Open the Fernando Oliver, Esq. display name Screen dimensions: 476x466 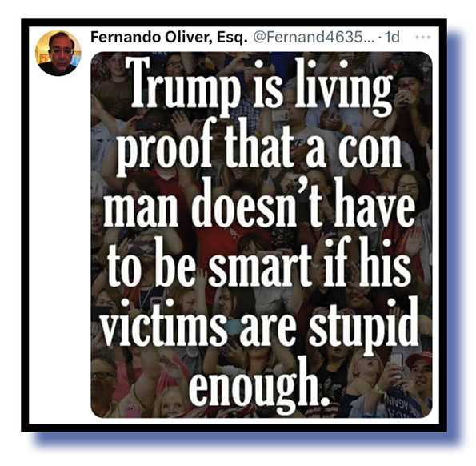(x=169, y=38)
